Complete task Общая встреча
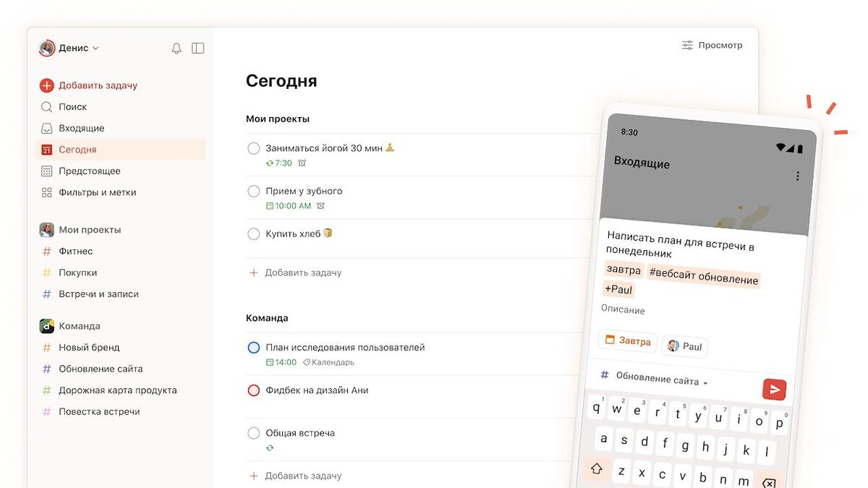This screenshot has width=868, height=488. [254, 433]
